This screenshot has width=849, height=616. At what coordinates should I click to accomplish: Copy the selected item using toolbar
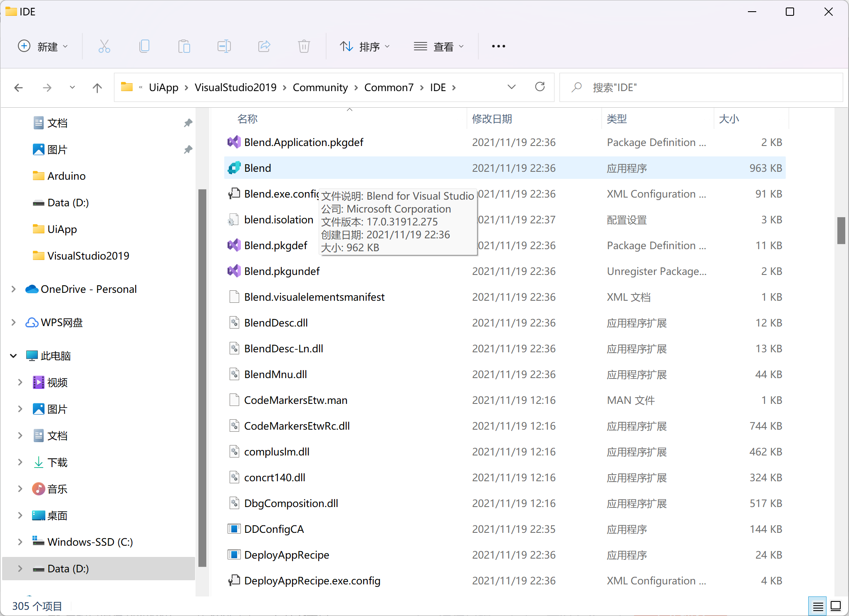pos(144,46)
